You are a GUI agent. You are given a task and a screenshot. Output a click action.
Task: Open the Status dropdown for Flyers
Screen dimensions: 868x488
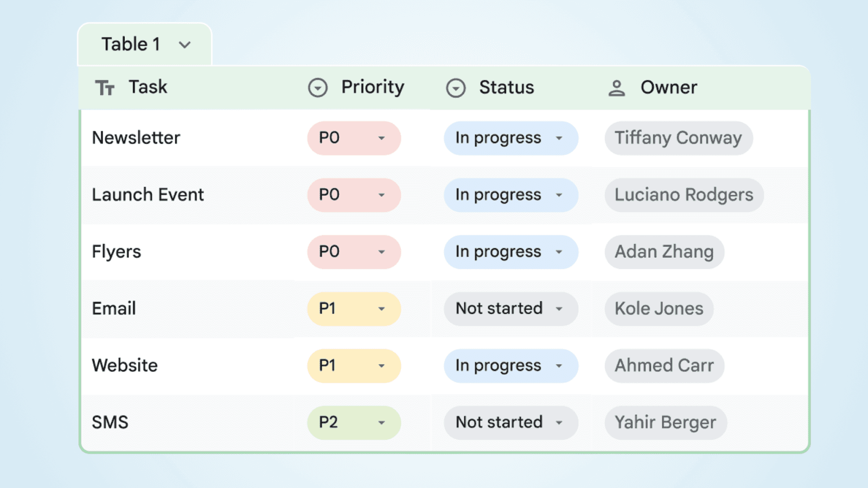559,252
